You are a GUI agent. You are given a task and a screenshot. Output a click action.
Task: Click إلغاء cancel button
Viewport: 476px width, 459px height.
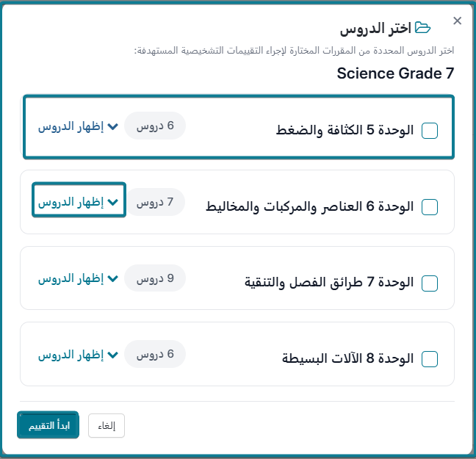tap(107, 426)
